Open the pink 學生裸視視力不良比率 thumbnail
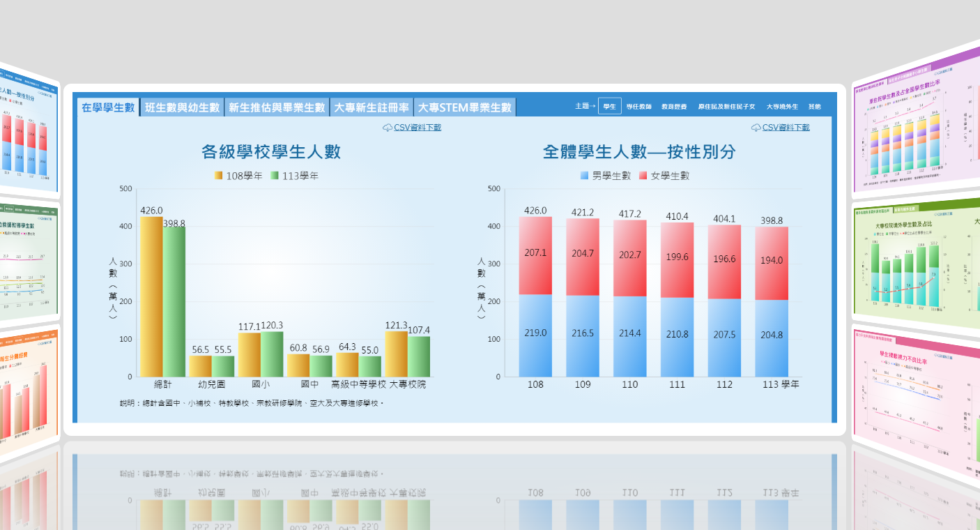980x530 pixels. pos(913,404)
